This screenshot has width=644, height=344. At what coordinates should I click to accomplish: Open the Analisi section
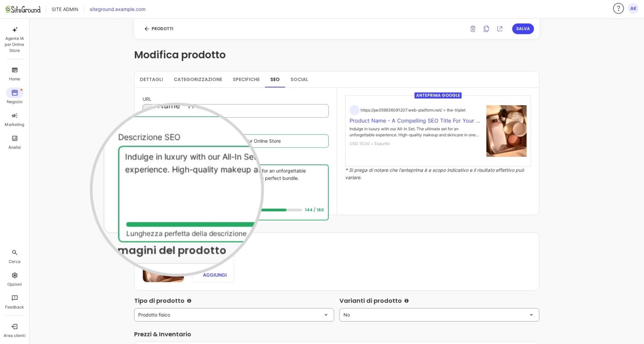point(14,142)
